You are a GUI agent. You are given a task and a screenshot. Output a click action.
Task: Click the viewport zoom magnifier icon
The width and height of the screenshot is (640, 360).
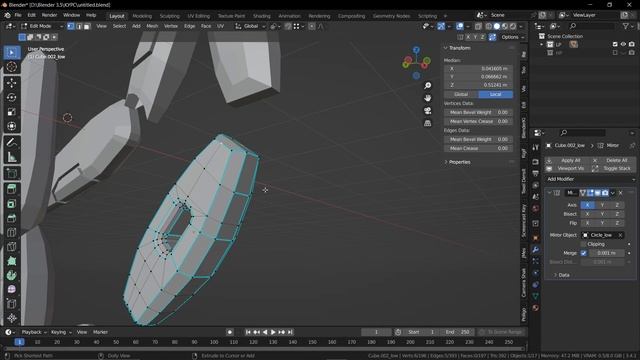tap(427, 85)
